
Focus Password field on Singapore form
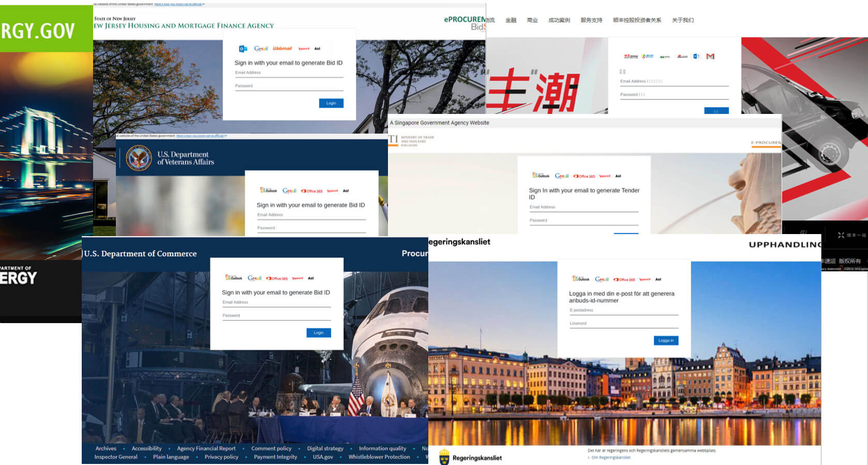pyautogui.click(x=584, y=221)
